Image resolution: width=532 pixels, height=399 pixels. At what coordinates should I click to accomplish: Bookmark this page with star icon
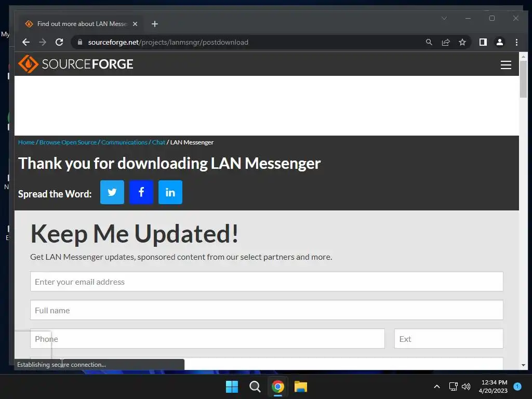462,42
